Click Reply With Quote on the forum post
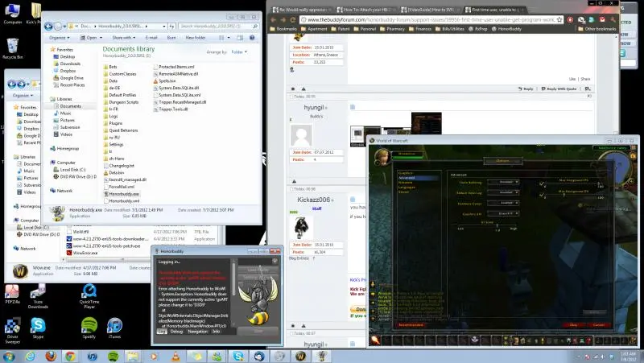This screenshot has width=644, height=363. click(x=559, y=89)
